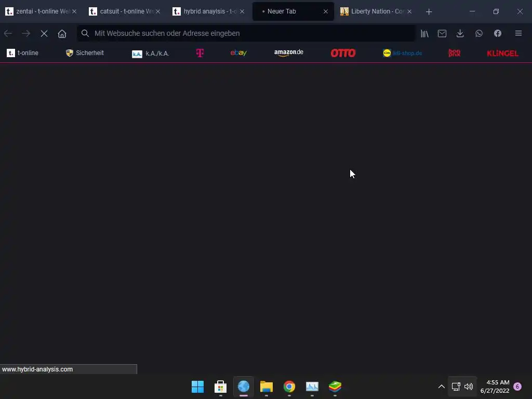Open File Explorer from taskbar
The width and height of the screenshot is (532, 399).
tap(267, 387)
